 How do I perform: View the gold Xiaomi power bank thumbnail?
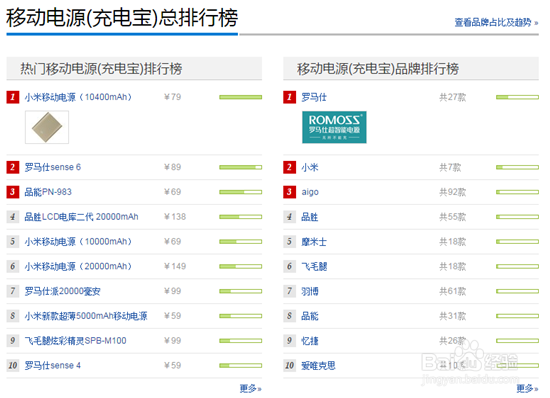coord(47,127)
